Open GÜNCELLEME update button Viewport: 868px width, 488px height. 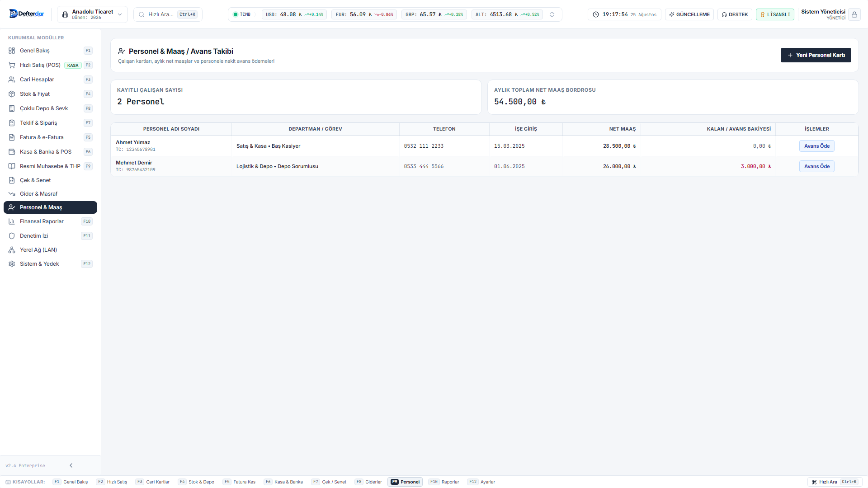click(689, 14)
